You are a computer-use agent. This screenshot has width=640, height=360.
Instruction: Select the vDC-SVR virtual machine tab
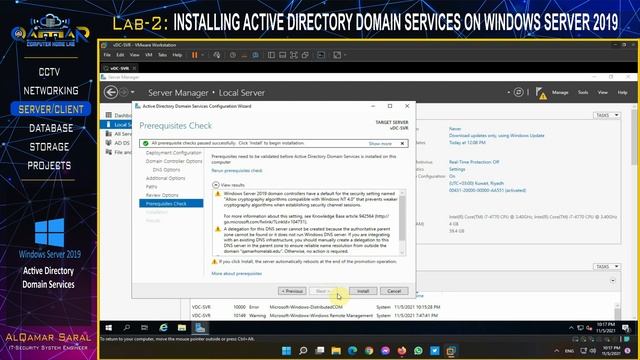click(x=119, y=68)
